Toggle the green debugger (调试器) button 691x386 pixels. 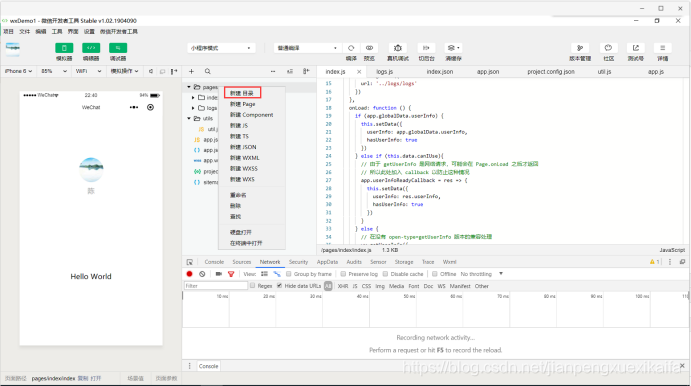(x=118, y=48)
